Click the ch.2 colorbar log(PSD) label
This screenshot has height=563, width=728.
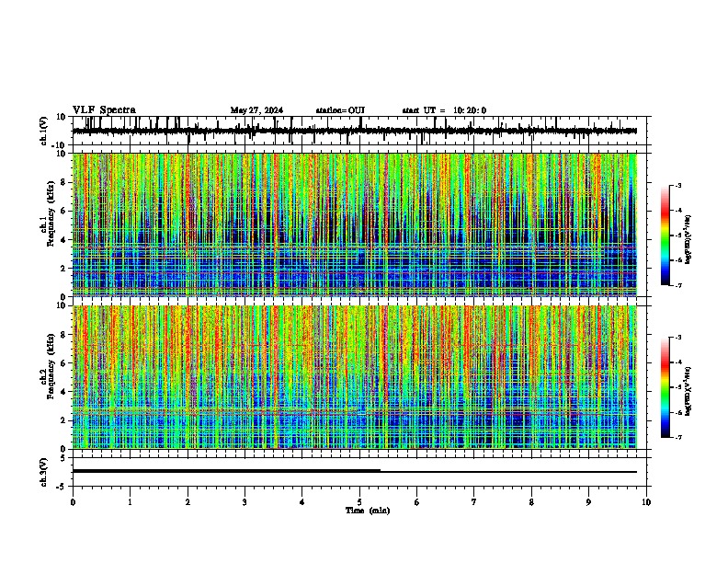[688, 391]
